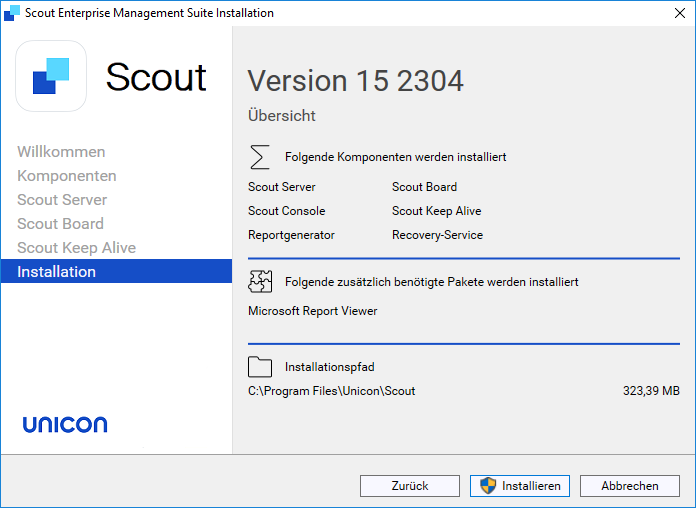The width and height of the screenshot is (696, 508).
Task: Click 'Scout Console' in component list
Action: (x=287, y=211)
